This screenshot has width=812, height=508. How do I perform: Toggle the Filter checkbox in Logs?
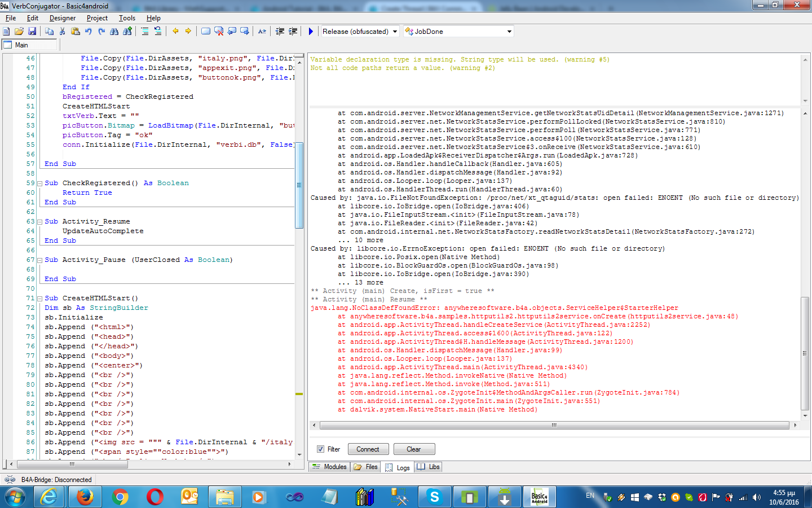point(320,449)
